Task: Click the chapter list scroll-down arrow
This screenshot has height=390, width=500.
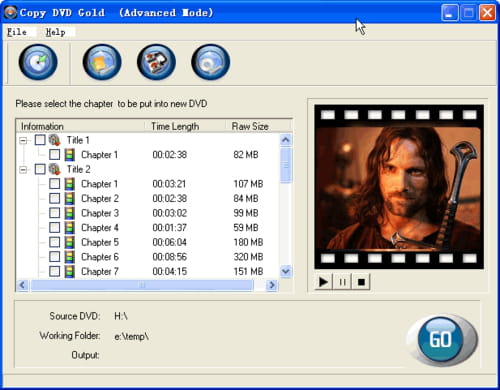Action: pyautogui.click(x=286, y=271)
